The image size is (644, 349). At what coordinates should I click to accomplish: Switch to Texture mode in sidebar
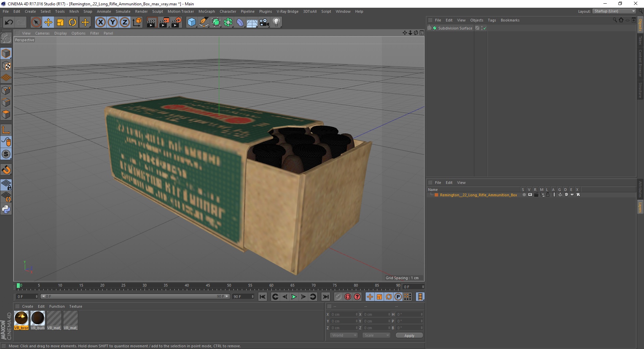(6, 66)
